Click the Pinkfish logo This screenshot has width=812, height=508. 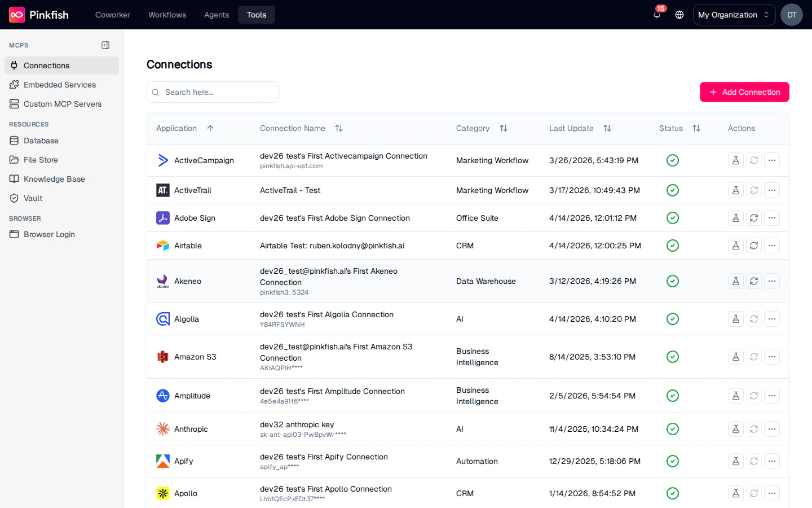[x=38, y=15]
